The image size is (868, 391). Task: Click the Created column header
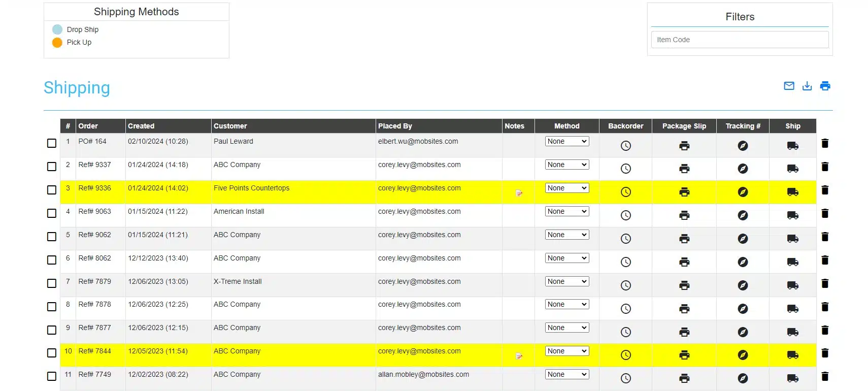tap(141, 126)
